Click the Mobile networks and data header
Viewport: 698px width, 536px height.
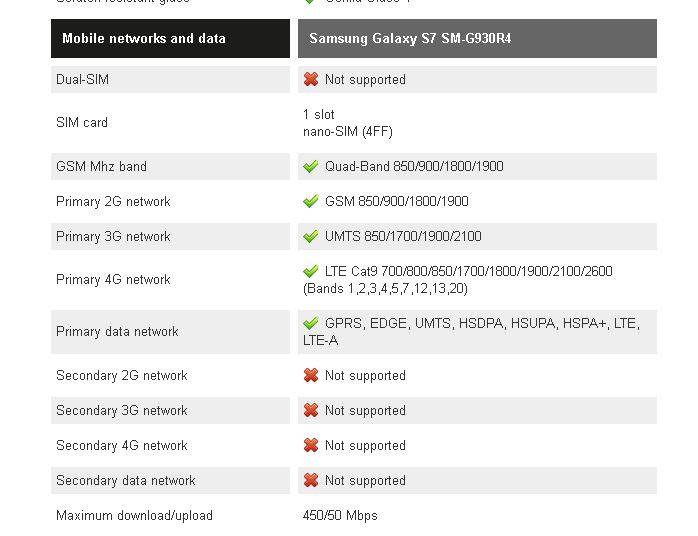(144, 39)
